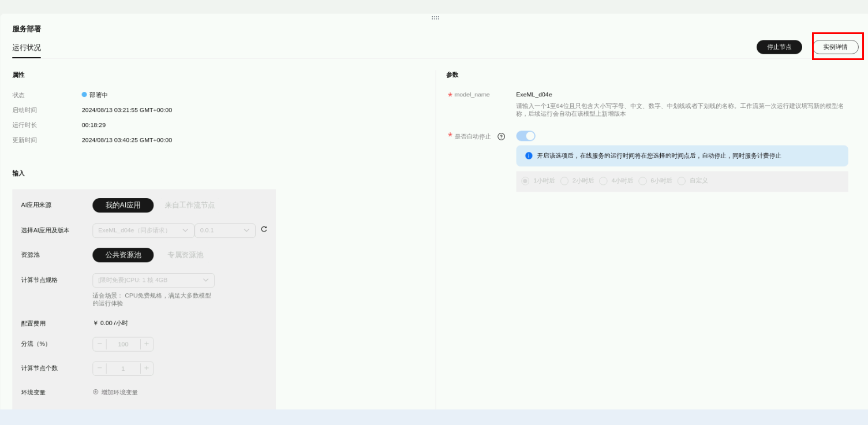Click the drag handle at panel top

click(435, 18)
